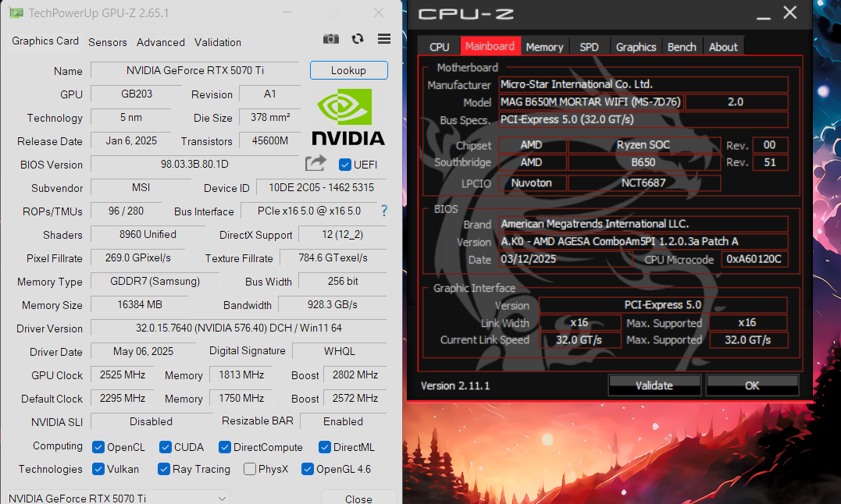Click the BIOS Version field 98.03.3B.80.1D
Viewport: 841px width, 504px height.
[x=194, y=164]
